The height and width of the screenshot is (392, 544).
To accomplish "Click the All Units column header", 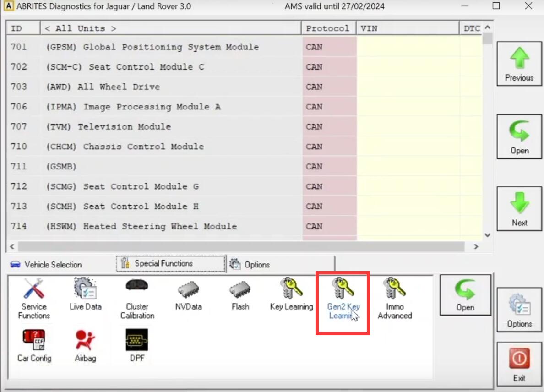I will click(171, 28).
